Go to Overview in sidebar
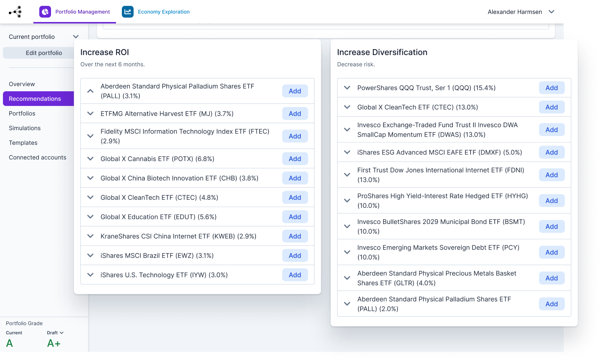 tap(22, 84)
